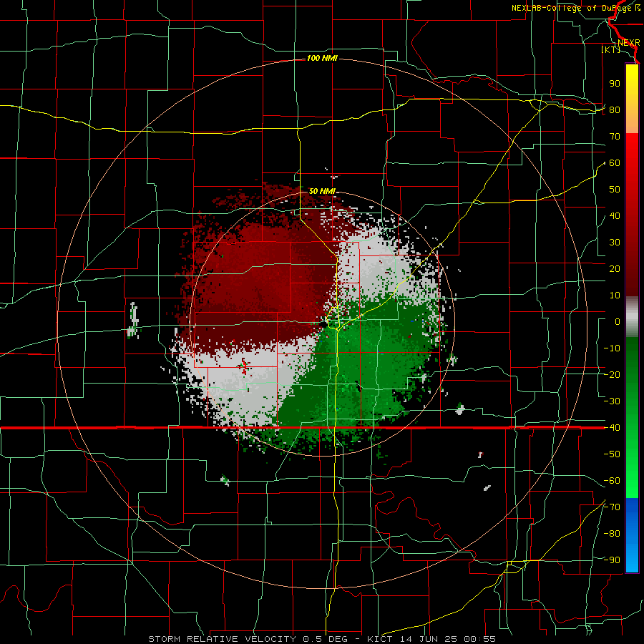Click the -10 value on velocity scale

[x=612, y=348]
